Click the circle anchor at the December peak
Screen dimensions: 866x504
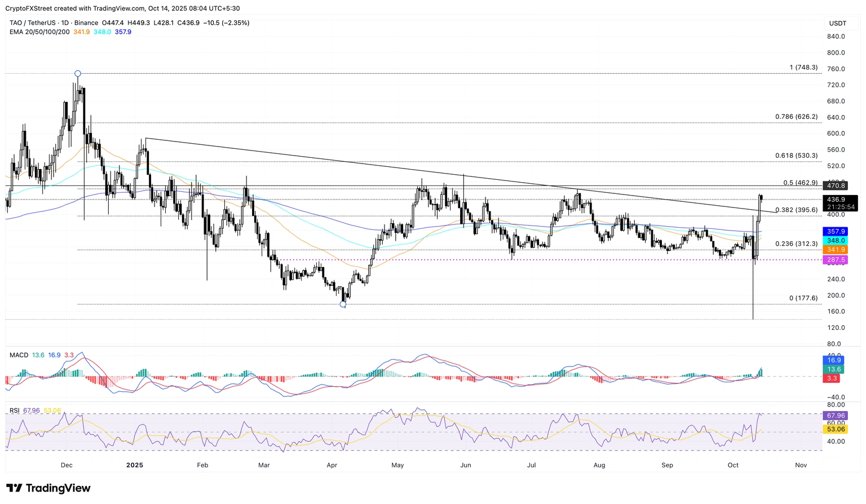[x=78, y=73]
